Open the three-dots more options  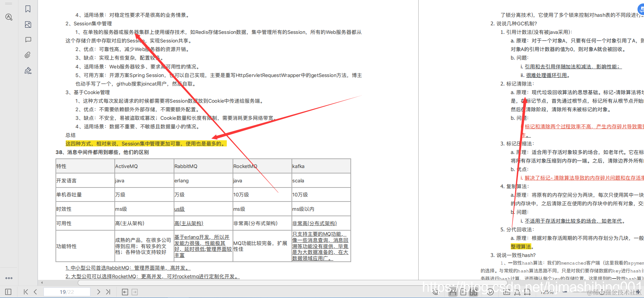9,278
